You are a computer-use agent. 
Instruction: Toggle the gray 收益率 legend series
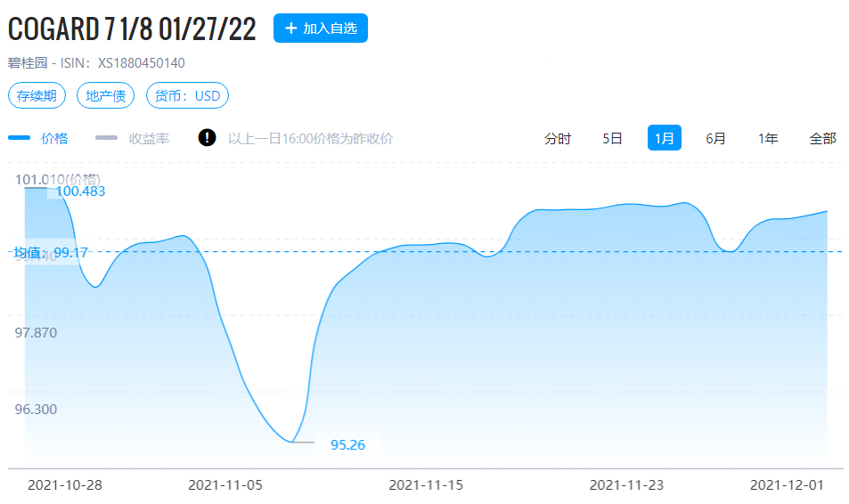(x=133, y=138)
